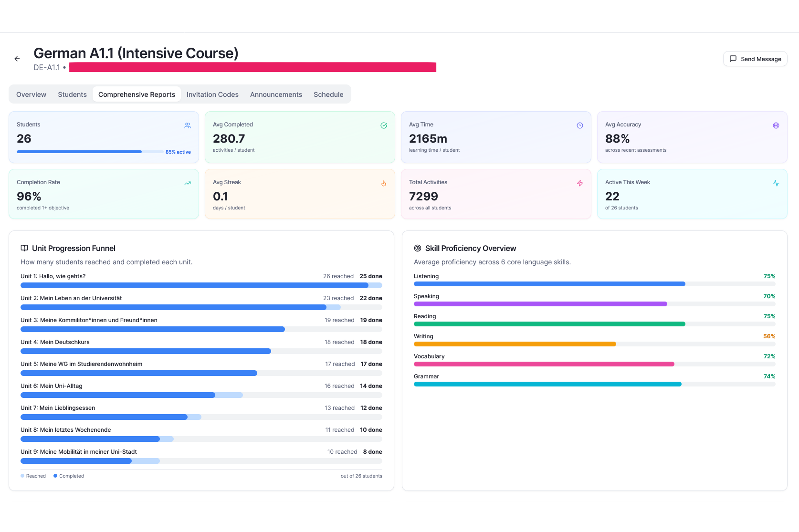This screenshot has width=799, height=532.
Task: Click the 56% Writing proficiency value
Action: click(769, 336)
